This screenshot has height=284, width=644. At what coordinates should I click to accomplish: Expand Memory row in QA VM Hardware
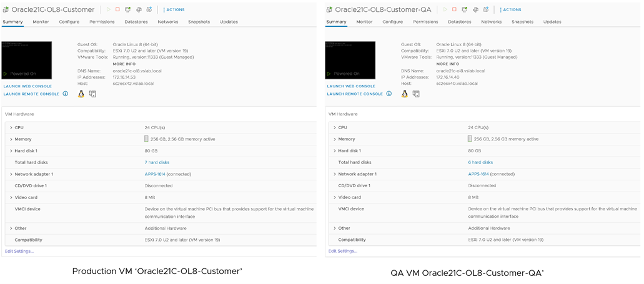coord(335,139)
